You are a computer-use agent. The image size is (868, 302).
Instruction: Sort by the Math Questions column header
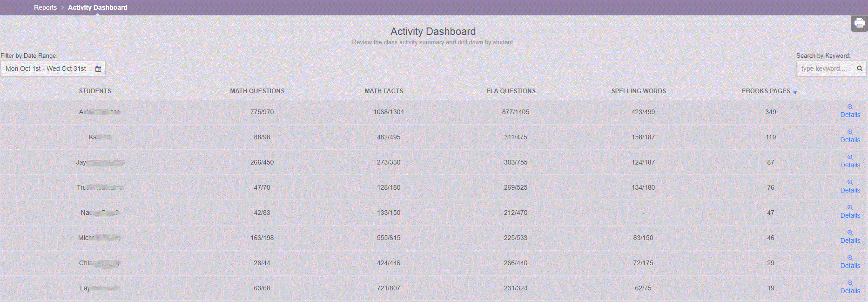(257, 91)
